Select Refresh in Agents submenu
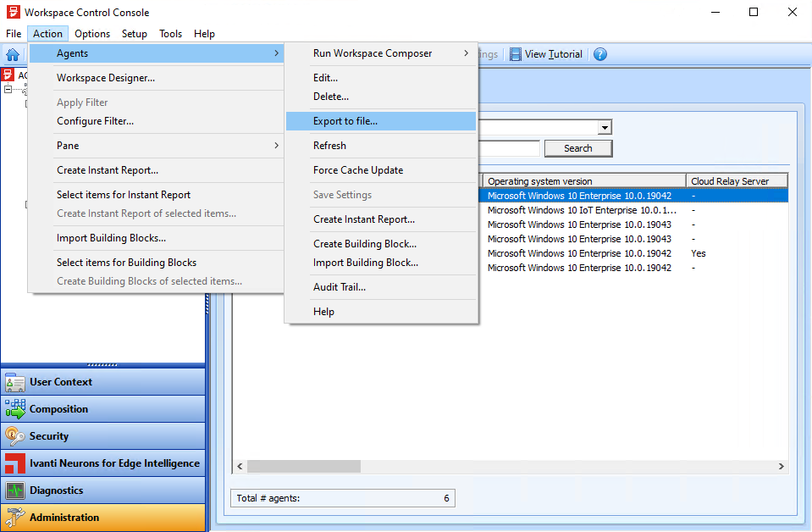 click(x=381, y=146)
